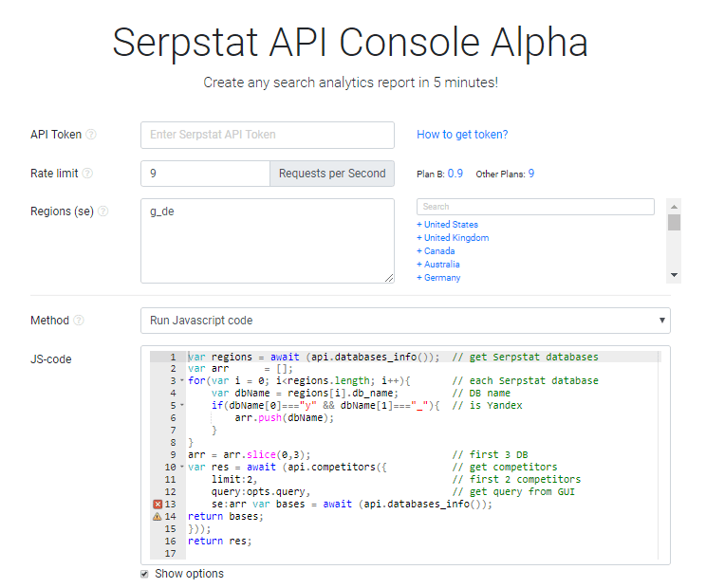Image resolution: width=706 pixels, height=588 pixels.
Task: Click the API Token help icon
Action: (91, 135)
